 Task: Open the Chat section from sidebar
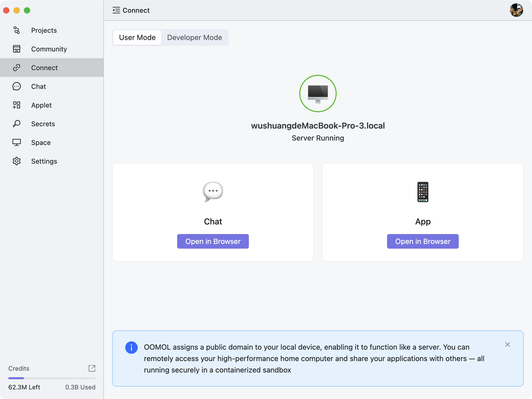(x=38, y=86)
